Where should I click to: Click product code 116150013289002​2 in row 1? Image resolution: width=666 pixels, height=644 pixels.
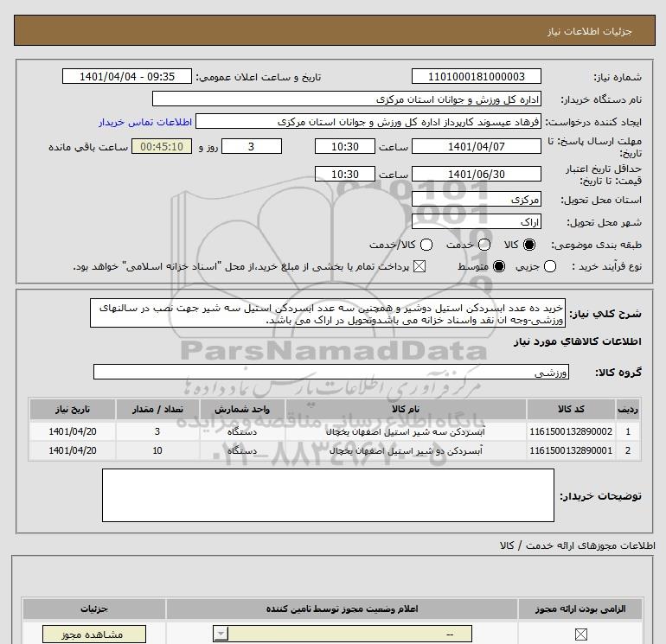[x=571, y=431]
